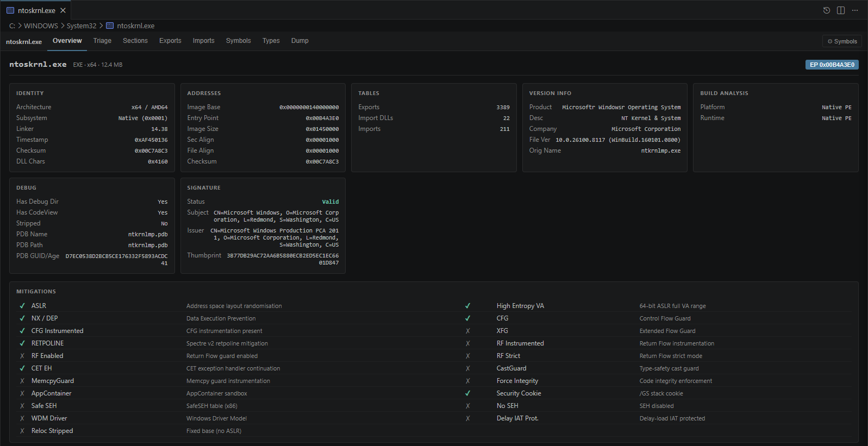Click the Image Size value 0x01450000

(x=322, y=129)
